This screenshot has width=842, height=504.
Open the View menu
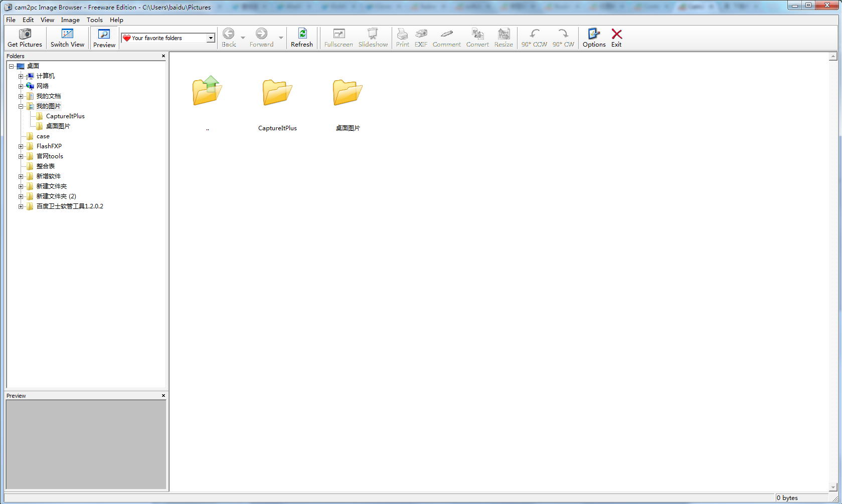click(47, 20)
